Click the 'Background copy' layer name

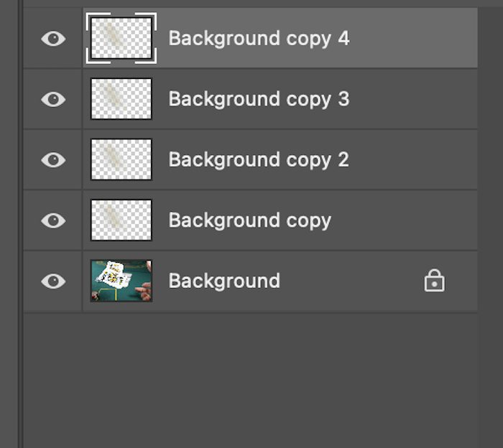(x=250, y=221)
